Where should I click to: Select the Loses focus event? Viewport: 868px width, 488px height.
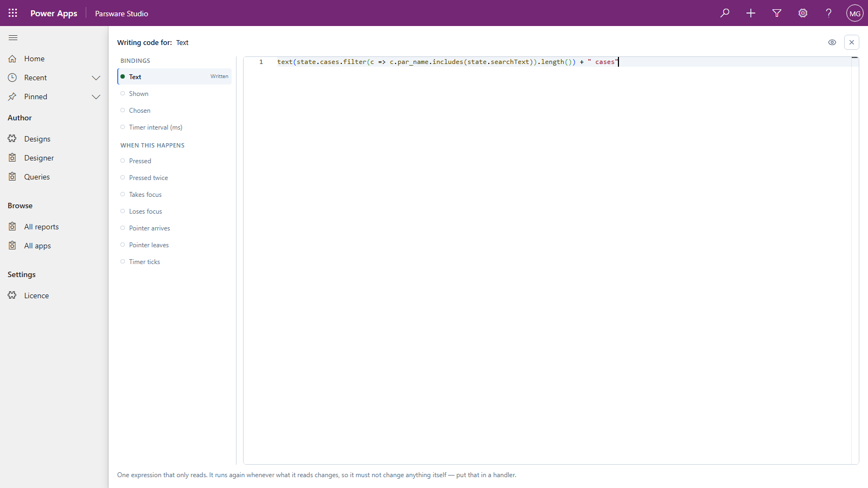(x=175, y=211)
